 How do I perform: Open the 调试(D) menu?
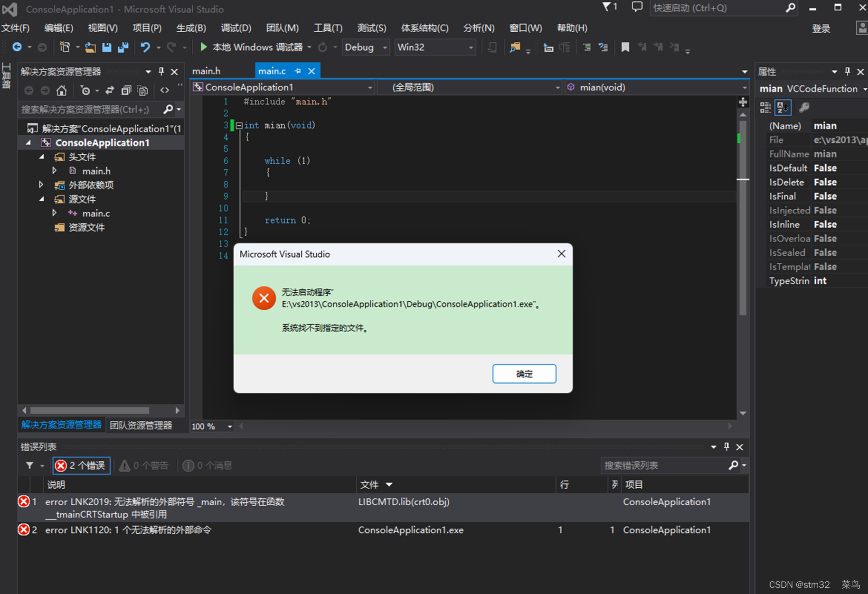tap(236, 28)
